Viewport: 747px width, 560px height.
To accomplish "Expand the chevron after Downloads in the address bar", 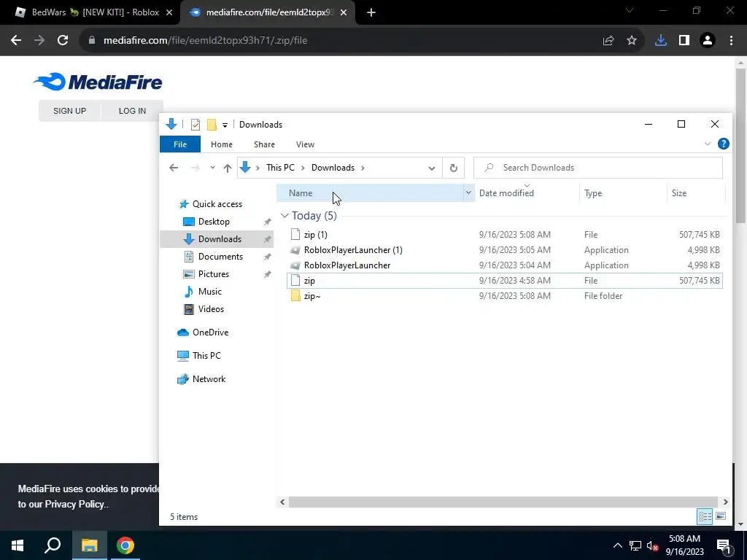I will click(x=363, y=168).
